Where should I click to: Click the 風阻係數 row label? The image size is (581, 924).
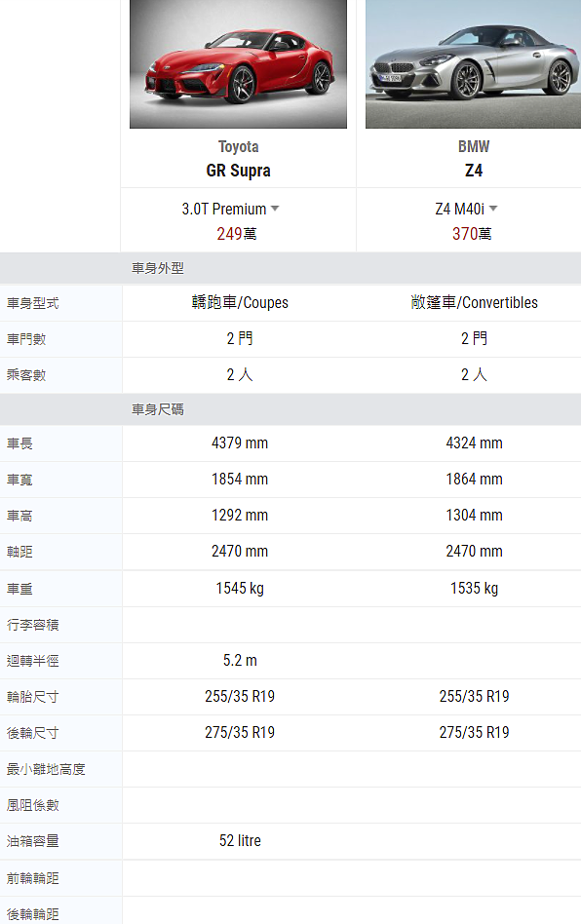pos(32,805)
